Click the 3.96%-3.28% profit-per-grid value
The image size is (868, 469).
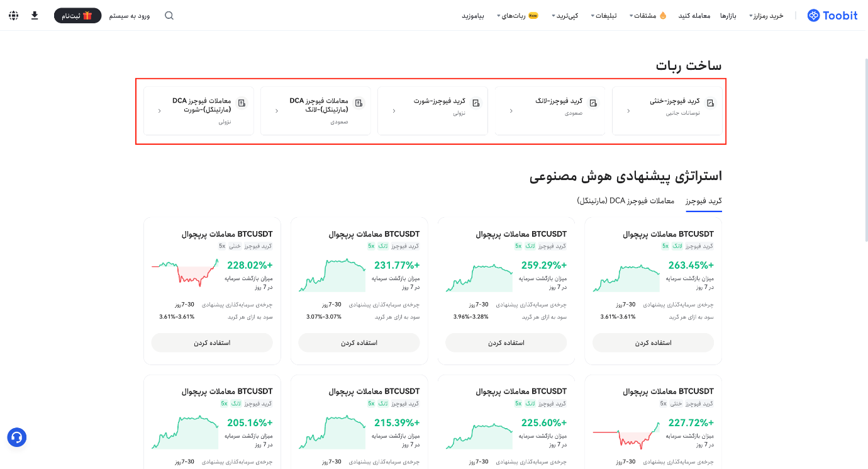click(x=470, y=317)
